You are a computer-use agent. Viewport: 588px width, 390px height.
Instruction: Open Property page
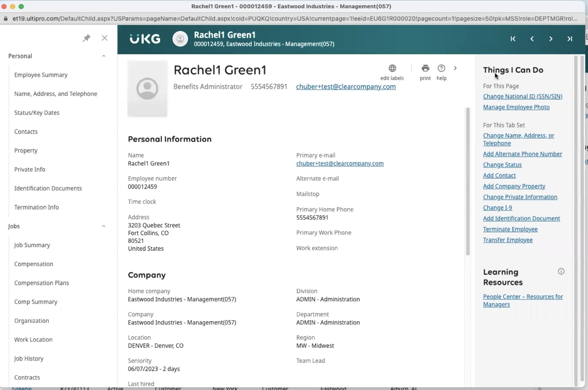[26, 151]
